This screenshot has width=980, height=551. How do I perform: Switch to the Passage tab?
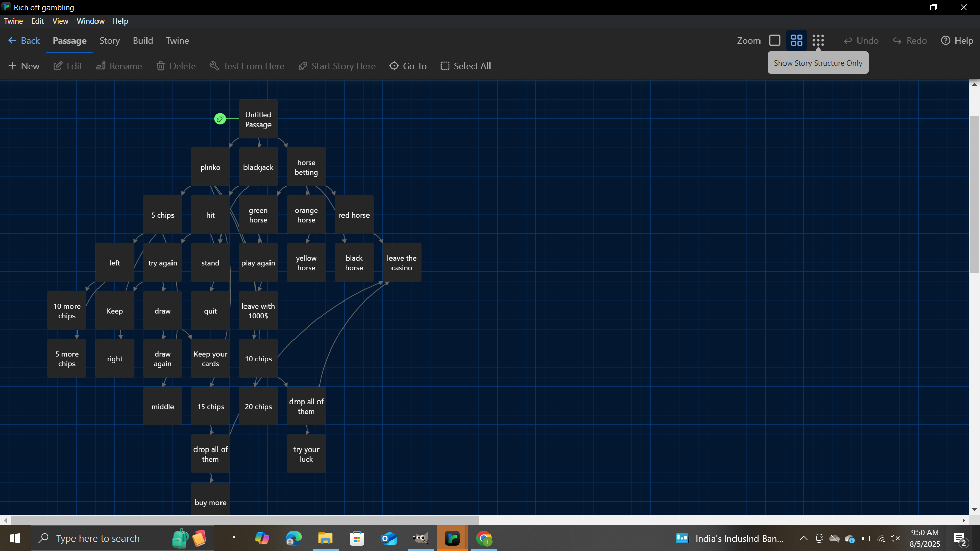click(x=69, y=40)
